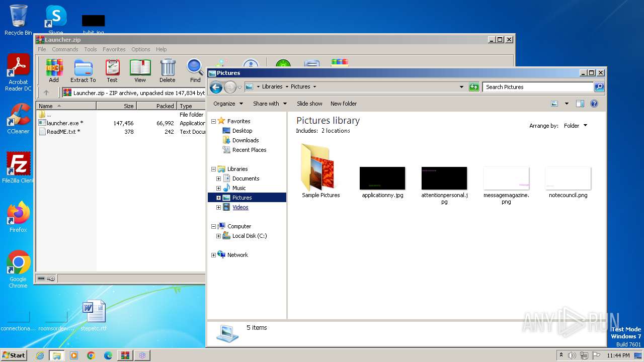Refresh the Pictures address bar
This screenshot has height=362, width=644.
474,87
